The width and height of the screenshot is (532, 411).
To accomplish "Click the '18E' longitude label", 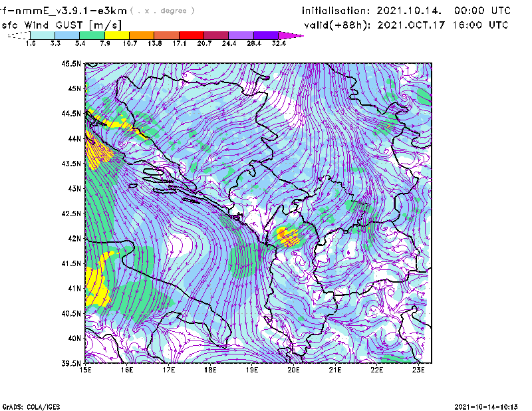I will tap(210, 370).
